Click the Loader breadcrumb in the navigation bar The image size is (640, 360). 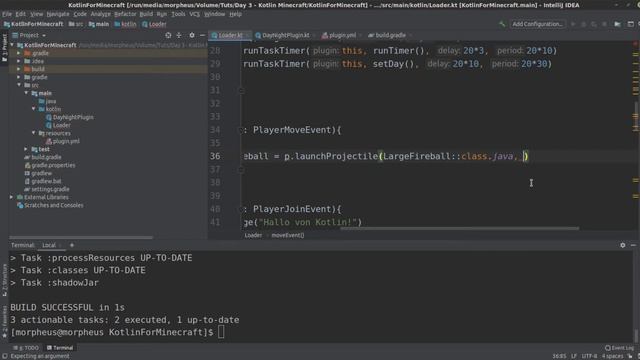(x=154, y=24)
